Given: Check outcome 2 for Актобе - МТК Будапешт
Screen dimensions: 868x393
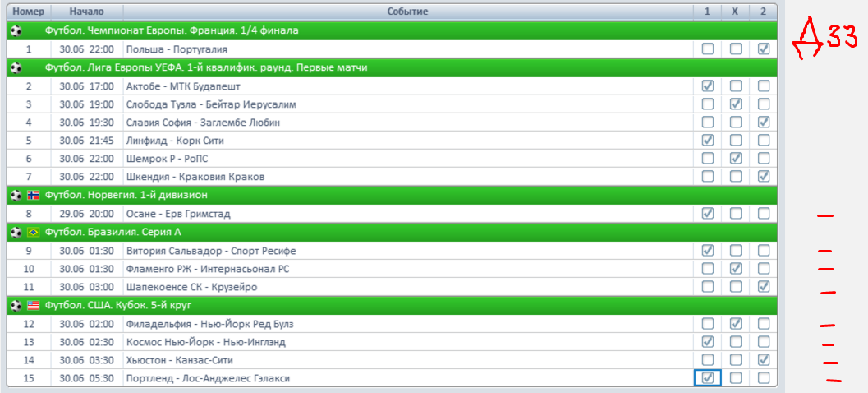Looking at the screenshot, I should (764, 86).
